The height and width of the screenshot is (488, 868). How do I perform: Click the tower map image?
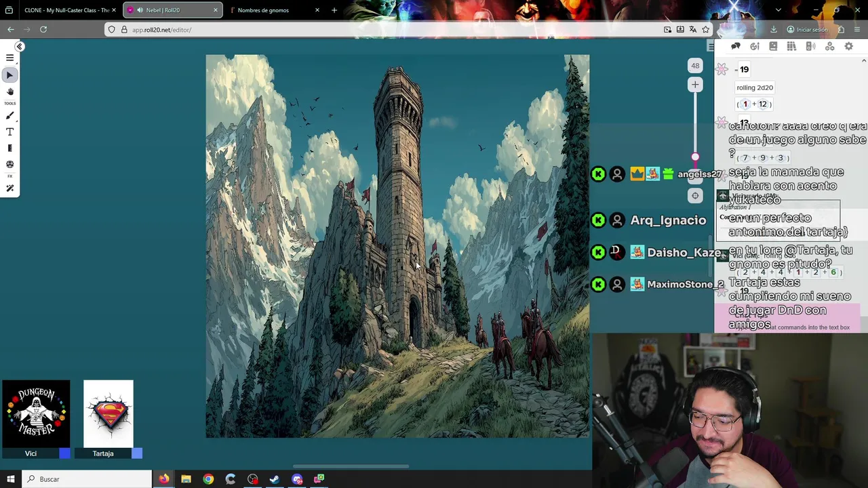coord(397,246)
